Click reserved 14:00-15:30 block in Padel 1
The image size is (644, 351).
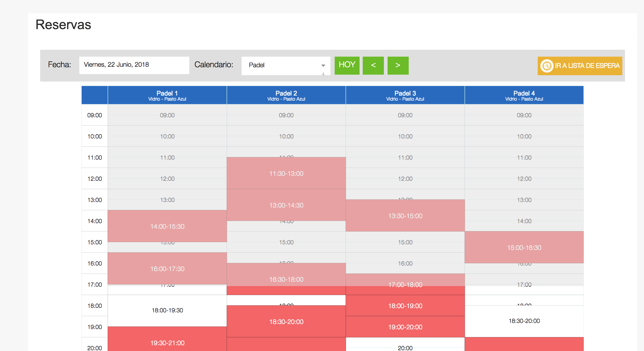click(167, 226)
